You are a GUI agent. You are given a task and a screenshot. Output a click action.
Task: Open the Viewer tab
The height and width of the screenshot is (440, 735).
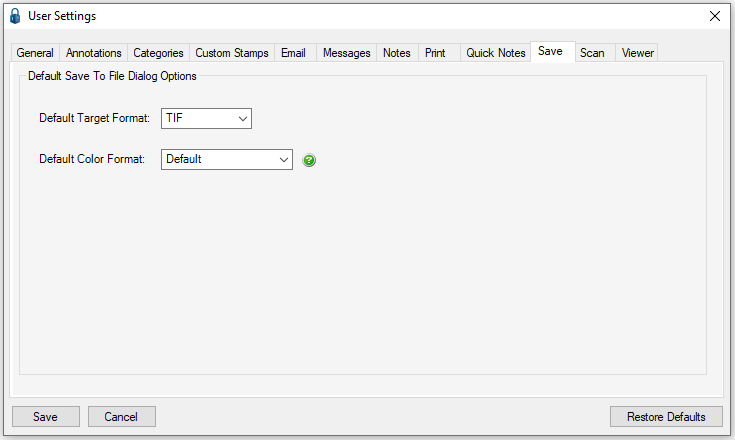[638, 52]
